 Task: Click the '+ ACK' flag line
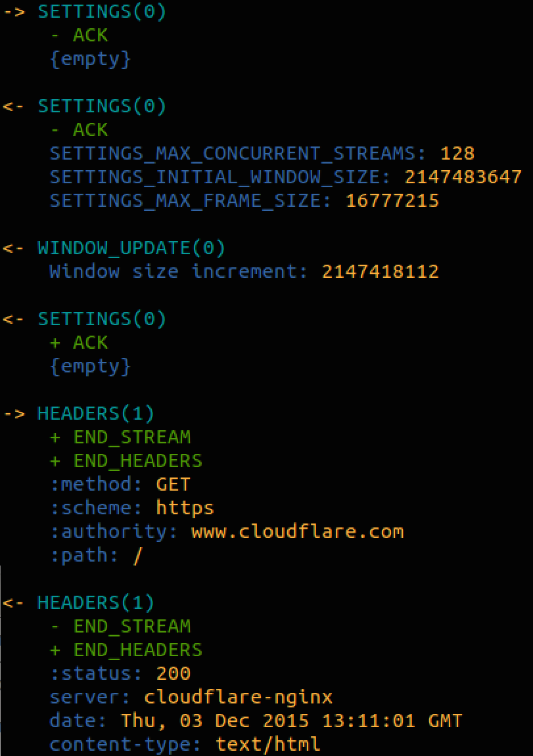pyautogui.click(x=79, y=343)
